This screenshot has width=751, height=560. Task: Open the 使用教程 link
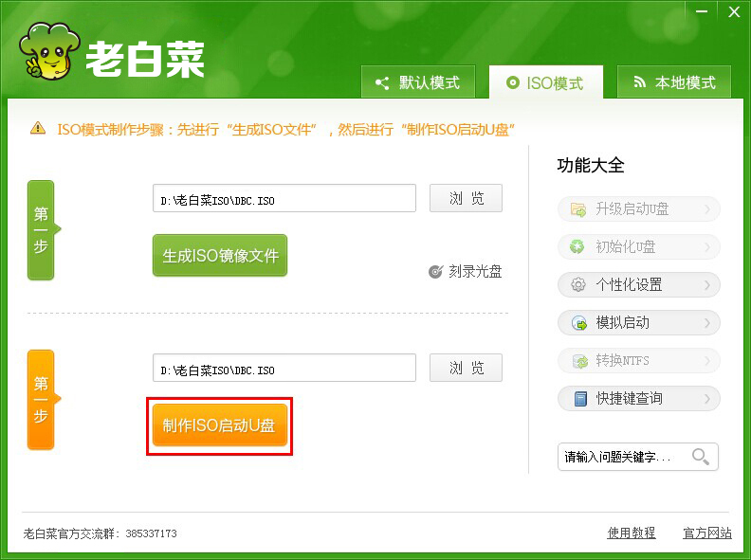tap(632, 533)
